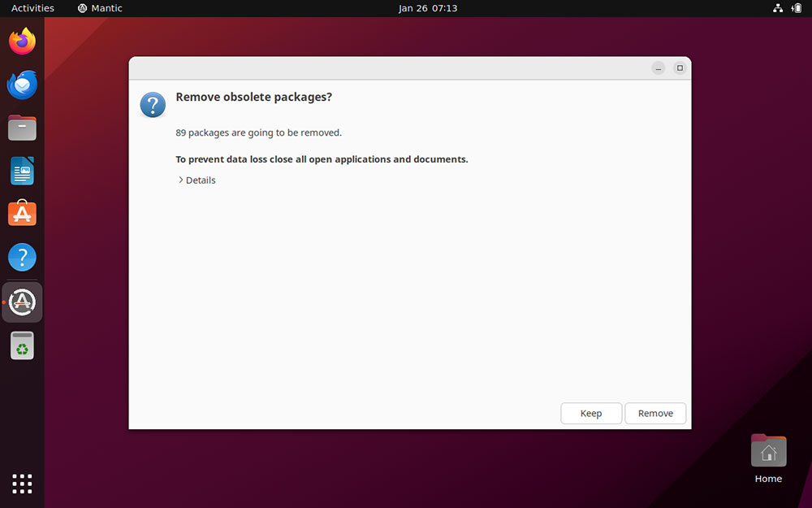Click the network status indicator
812x508 pixels.
click(x=778, y=8)
